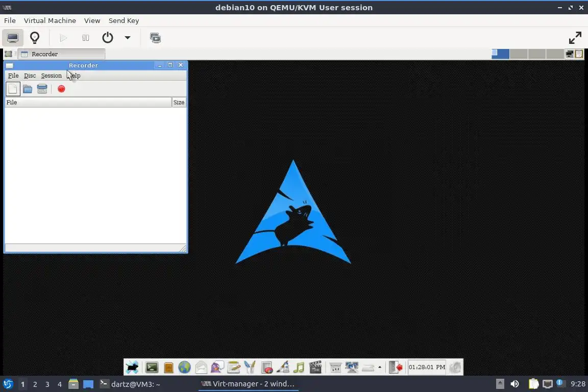Screen dimensions: 588x392
Task: Switch to fourth guest workspace in pager
Action: [555, 54]
